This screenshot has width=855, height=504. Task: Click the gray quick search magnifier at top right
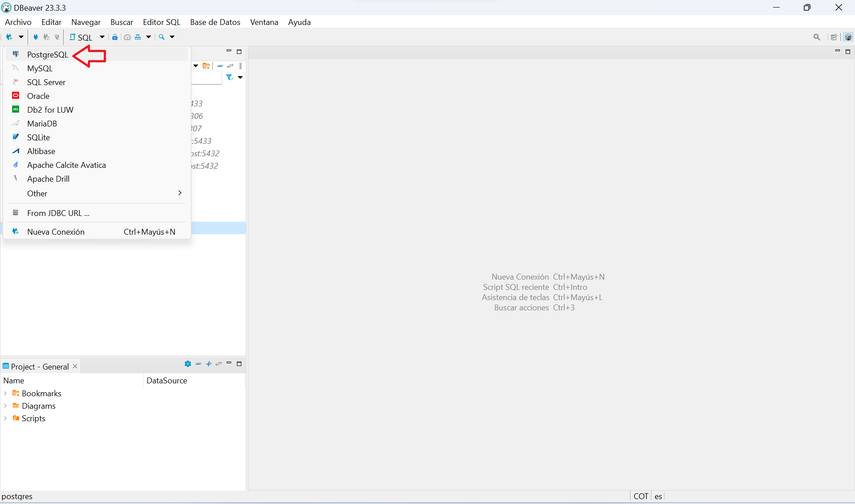[817, 37]
